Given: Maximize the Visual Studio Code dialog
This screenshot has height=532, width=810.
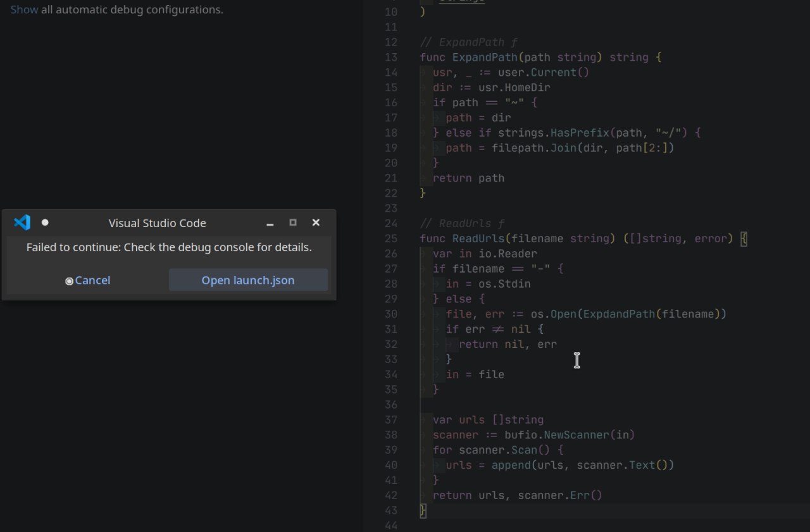Looking at the screenshot, I should coord(293,223).
